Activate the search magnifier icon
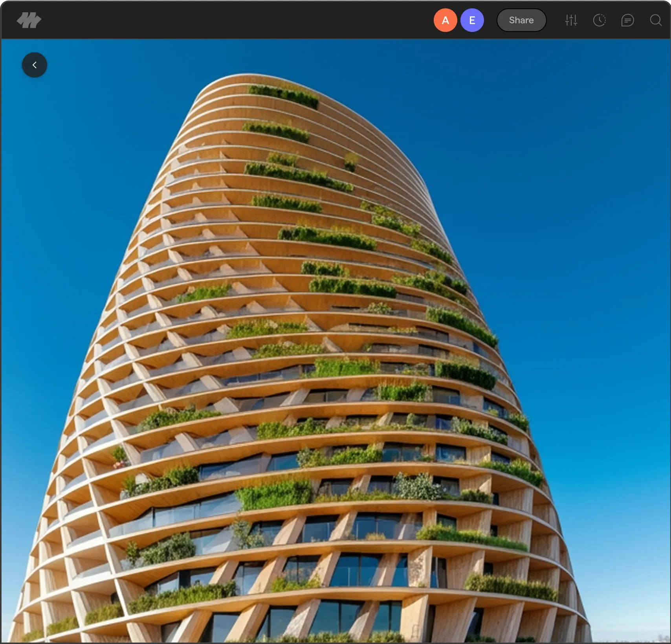The height and width of the screenshot is (644, 671). click(655, 20)
